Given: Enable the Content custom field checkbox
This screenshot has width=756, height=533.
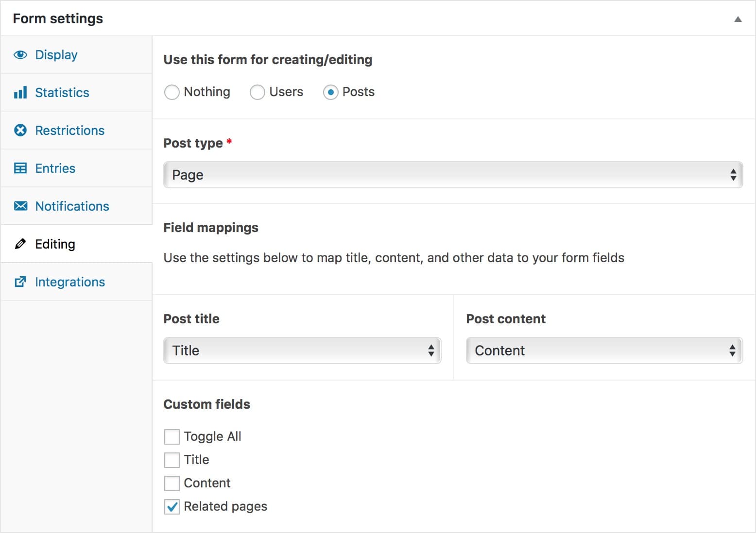Looking at the screenshot, I should [172, 483].
